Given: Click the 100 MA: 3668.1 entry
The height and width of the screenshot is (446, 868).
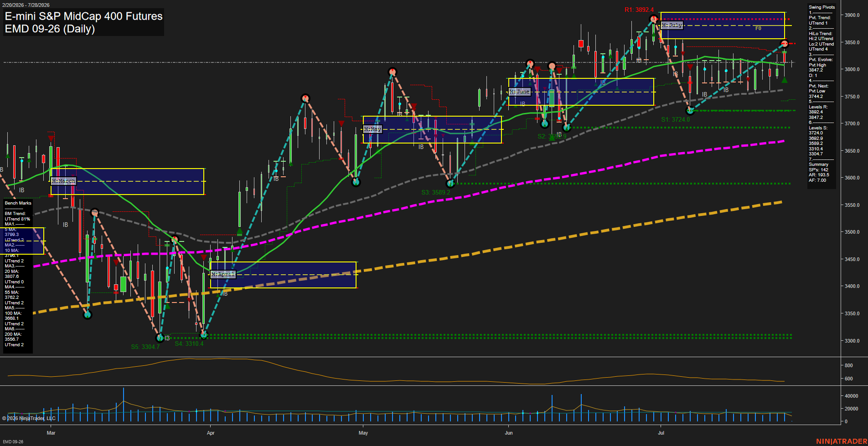Looking at the screenshot, I should click(x=13, y=316).
